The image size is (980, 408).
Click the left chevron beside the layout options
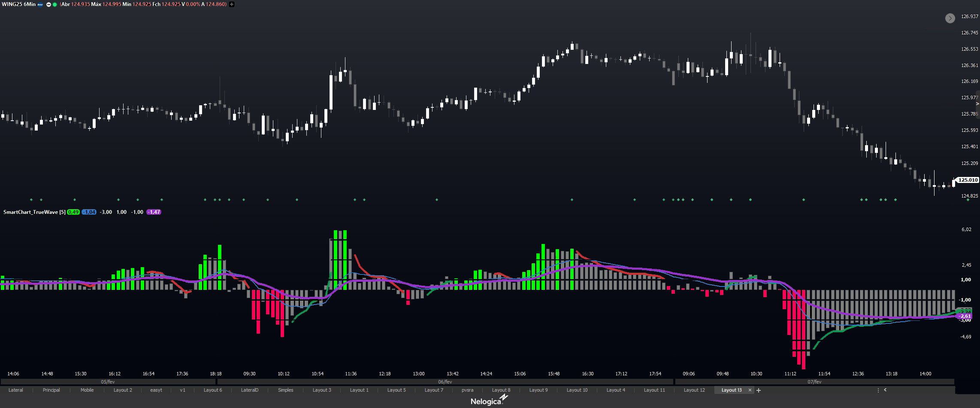pyautogui.click(x=885, y=390)
